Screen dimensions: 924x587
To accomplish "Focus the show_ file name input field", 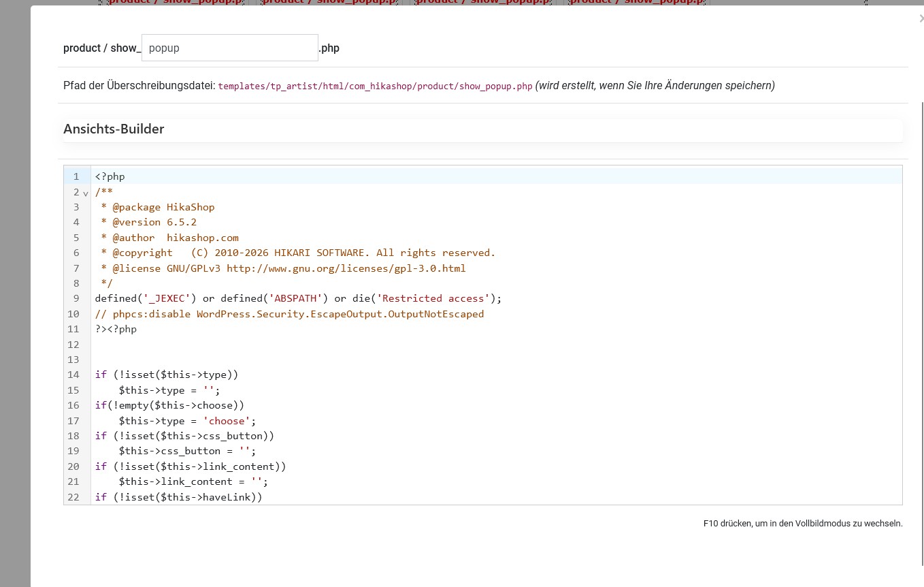I will coord(230,48).
